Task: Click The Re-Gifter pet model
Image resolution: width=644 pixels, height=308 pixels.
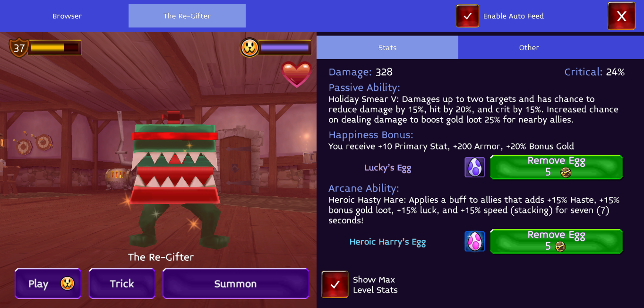Action: 175,180
